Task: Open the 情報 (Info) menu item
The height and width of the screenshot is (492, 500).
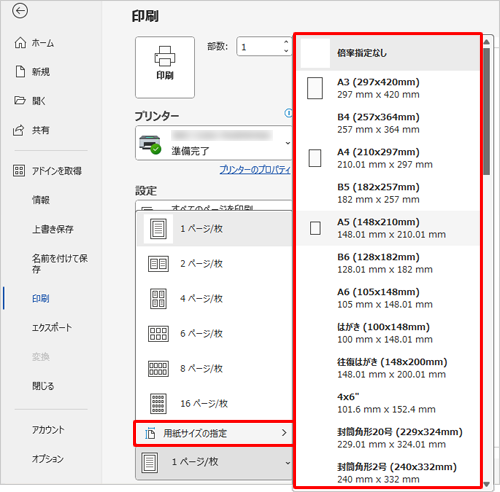Action: 41,200
